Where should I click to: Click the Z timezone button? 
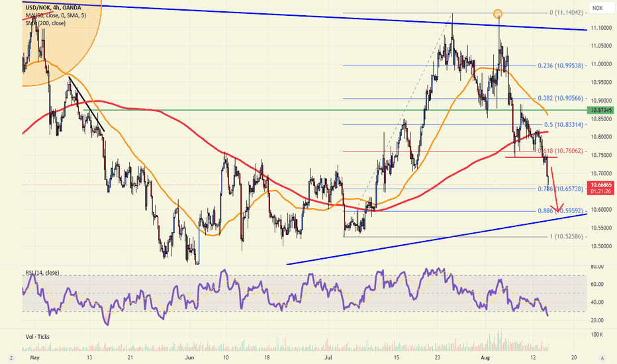pos(11,357)
